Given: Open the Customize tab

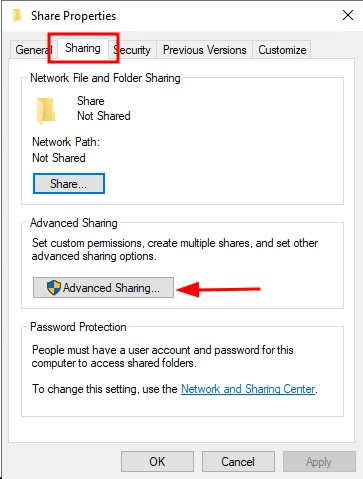Looking at the screenshot, I should 282,50.
